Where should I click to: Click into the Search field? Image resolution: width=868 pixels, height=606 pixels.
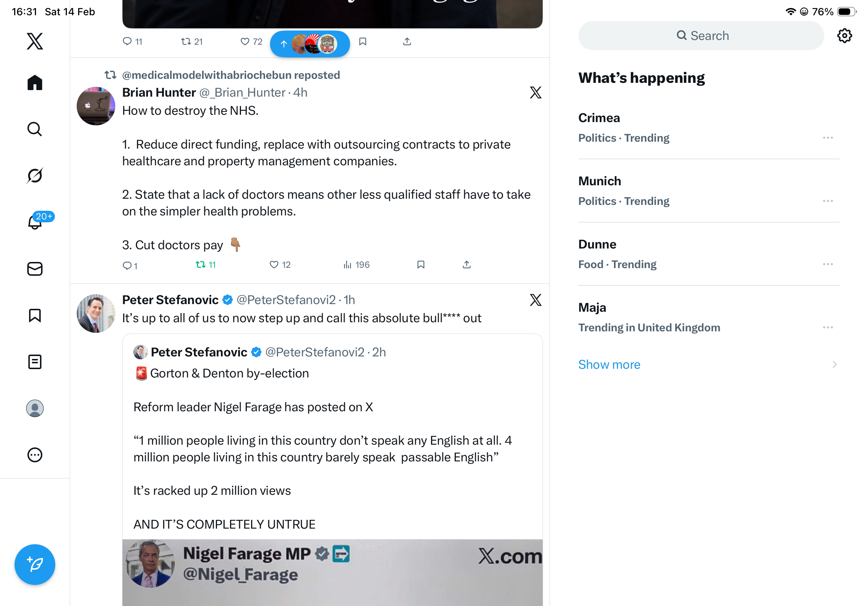point(700,36)
